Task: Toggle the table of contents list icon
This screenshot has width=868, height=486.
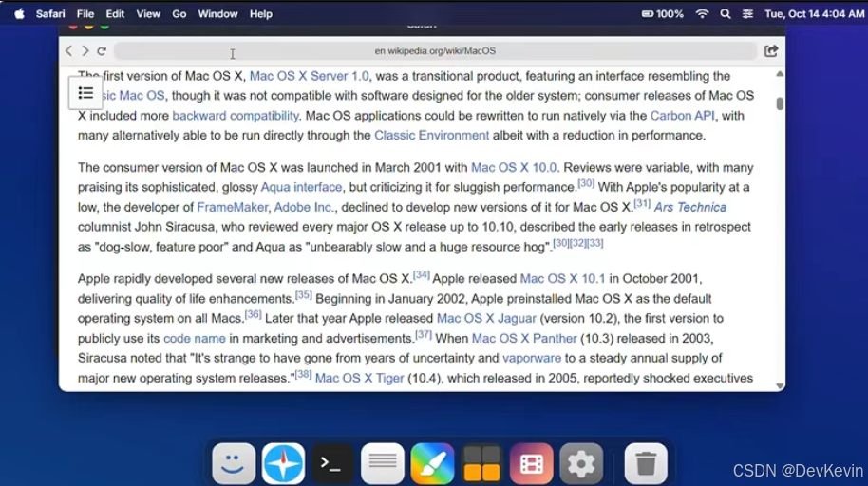Action: [85, 93]
